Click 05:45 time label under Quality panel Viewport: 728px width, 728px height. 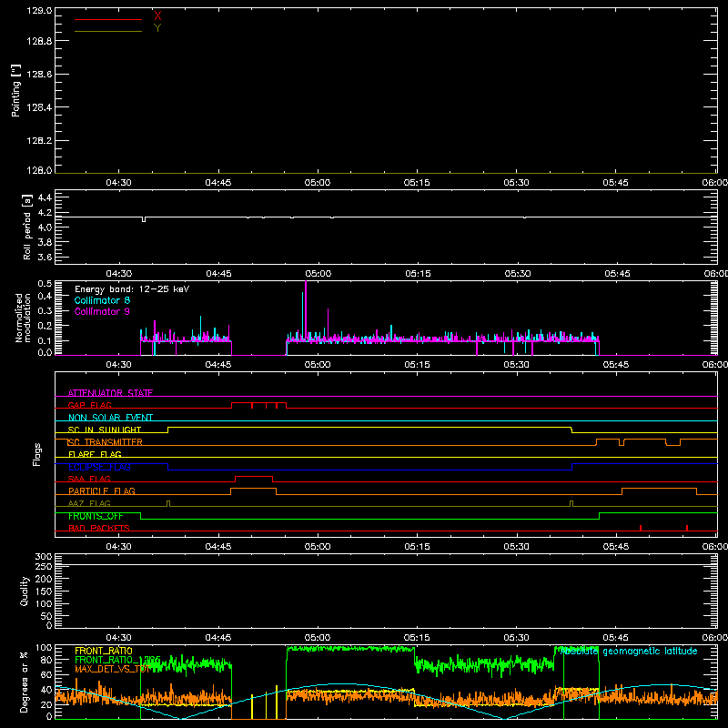[616, 638]
